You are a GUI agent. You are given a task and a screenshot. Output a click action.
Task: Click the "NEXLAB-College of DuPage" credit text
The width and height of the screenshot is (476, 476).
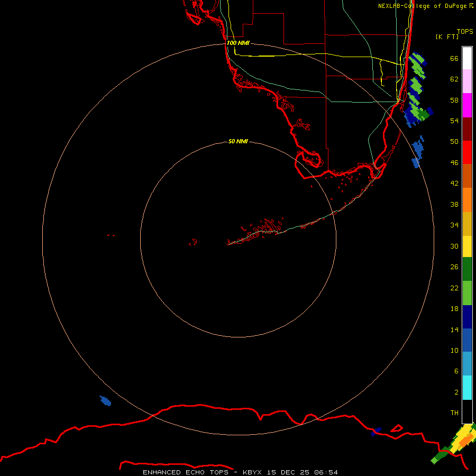pos(422,6)
